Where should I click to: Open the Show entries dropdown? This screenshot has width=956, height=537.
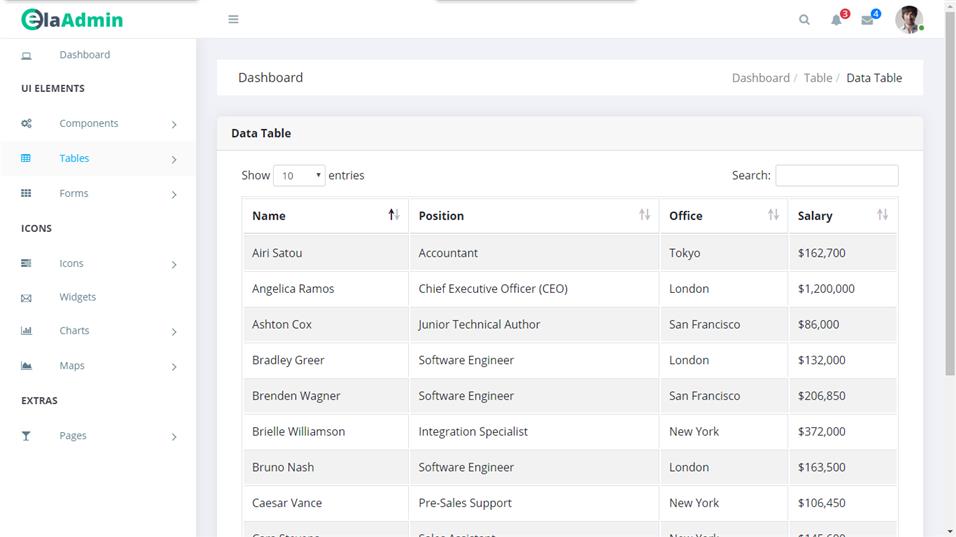tap(299, 176)
